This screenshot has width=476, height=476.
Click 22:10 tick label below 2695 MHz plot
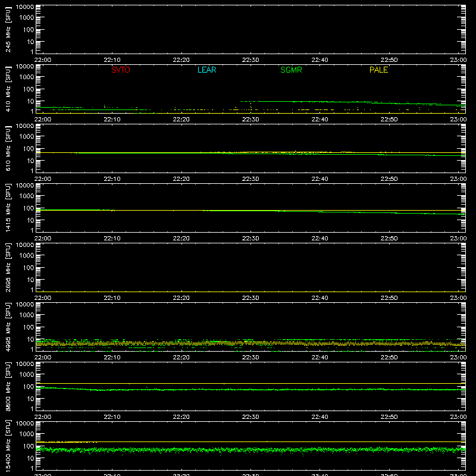tap(112, 298)
